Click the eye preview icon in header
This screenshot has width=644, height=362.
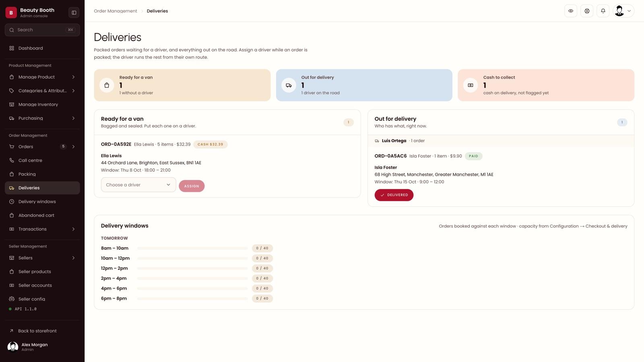571,11
